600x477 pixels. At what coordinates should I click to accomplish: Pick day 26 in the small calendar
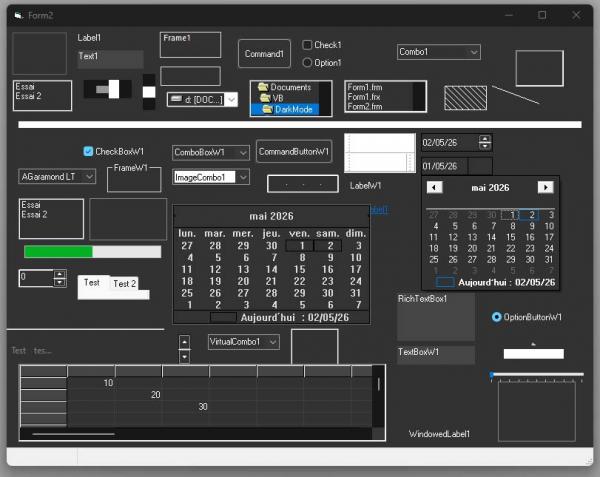coord(453,259)
